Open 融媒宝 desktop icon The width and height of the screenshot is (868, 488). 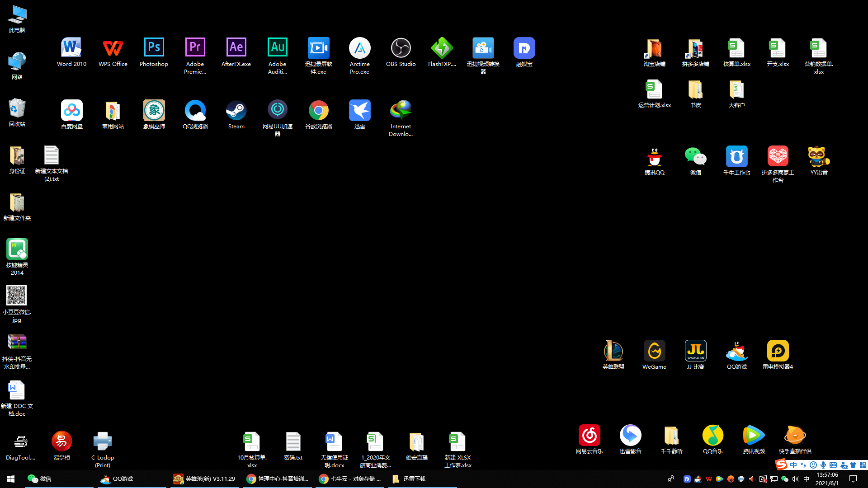524,52
